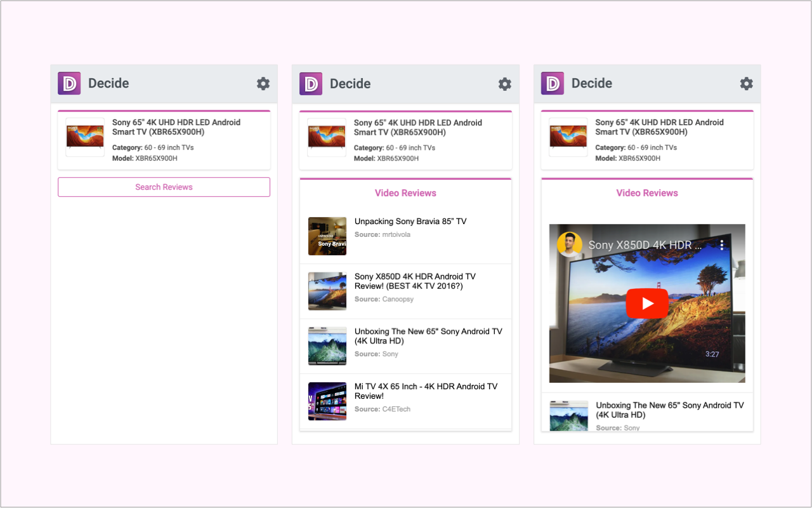The image size is (812, 508).
Task: Click 'Source: mrtoivola' text
Action: (x=383, y=235)
